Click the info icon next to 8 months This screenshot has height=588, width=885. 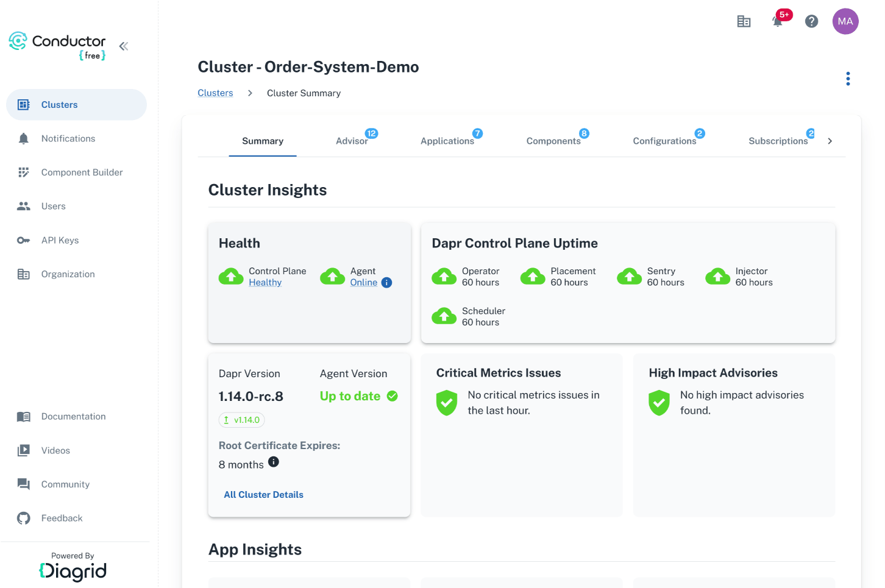[274, 462]
